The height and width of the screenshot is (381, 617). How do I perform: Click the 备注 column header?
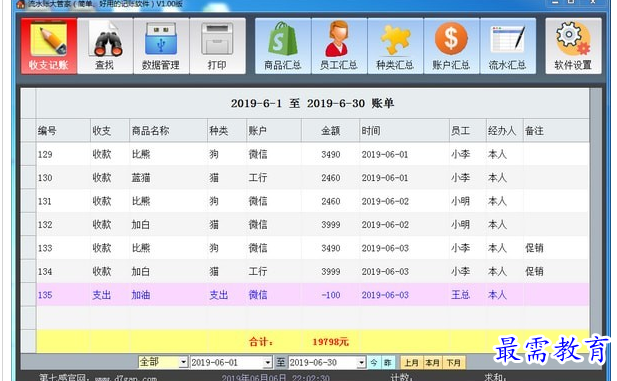point(556,131)
